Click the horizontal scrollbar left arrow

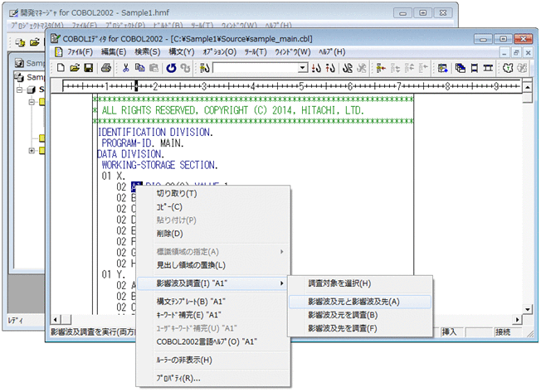tap(56, 319)
